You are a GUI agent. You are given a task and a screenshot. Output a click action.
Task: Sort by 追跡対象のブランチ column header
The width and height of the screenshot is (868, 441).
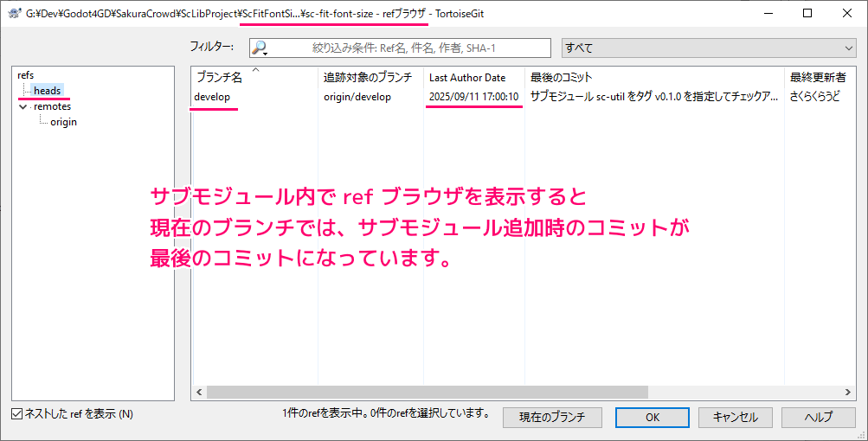click(367, 78)
